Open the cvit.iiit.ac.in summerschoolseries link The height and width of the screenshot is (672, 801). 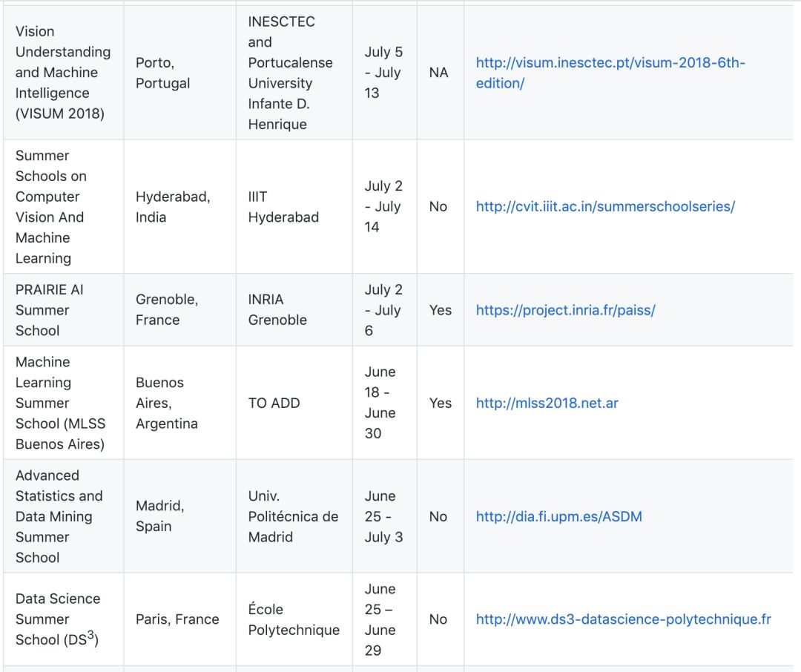605,206
